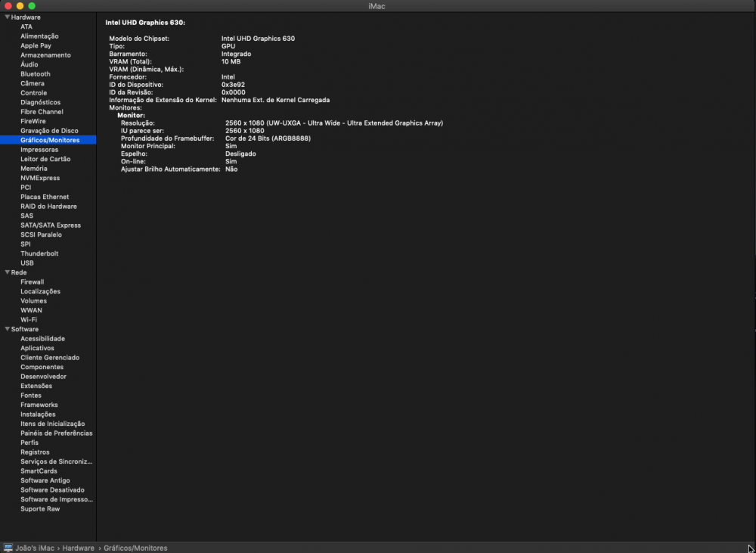Open Aplicativos under Software
This screenshot has width=756, height=553.
pos(37,348)
